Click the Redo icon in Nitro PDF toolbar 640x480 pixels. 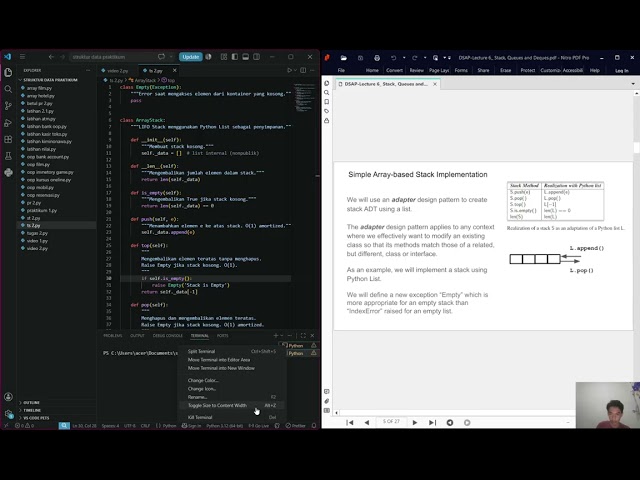pos(414,58)
